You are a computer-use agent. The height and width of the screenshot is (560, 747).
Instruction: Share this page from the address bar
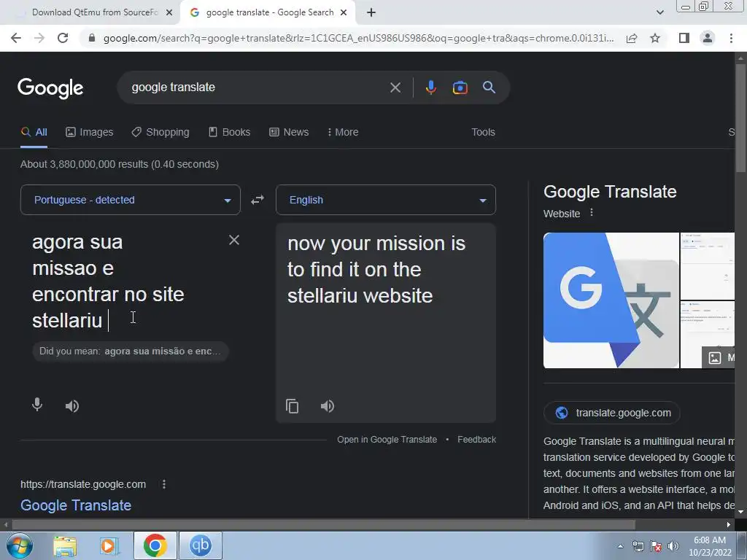(x=632, y=38)
